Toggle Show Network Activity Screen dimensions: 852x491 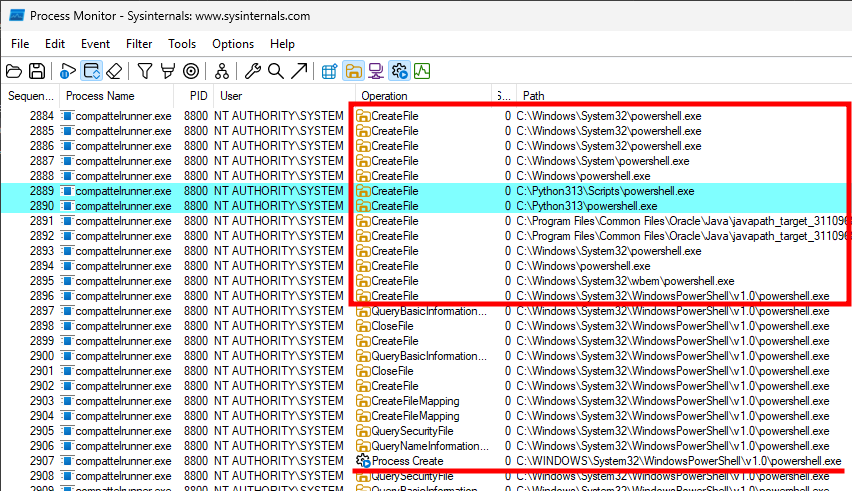click(376, 71)
